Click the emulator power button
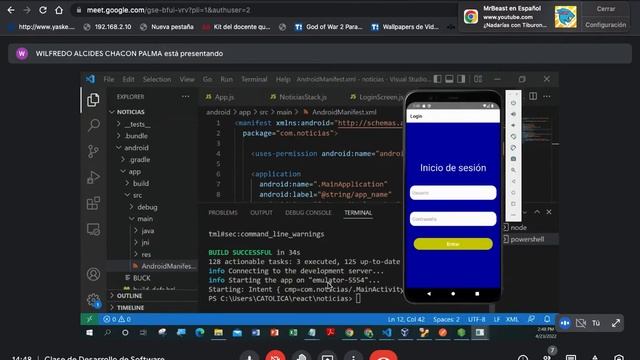Image resolution: width=640 pixels, height=360 pixels. 513,103
